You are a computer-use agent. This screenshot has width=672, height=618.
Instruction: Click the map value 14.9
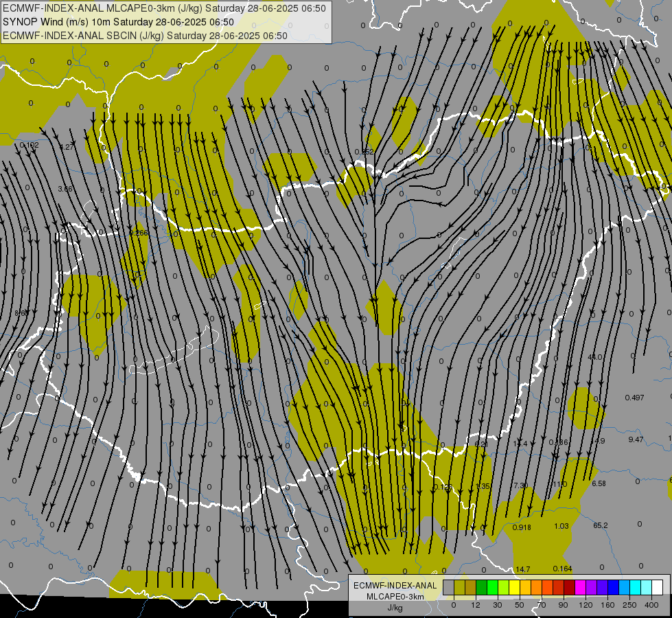pos(597,440)
